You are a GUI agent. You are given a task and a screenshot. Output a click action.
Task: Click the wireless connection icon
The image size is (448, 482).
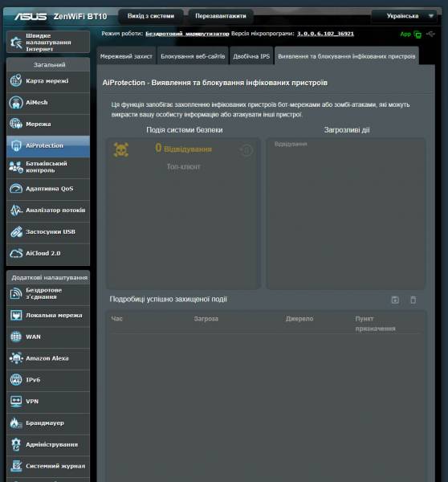pos(16,293)
